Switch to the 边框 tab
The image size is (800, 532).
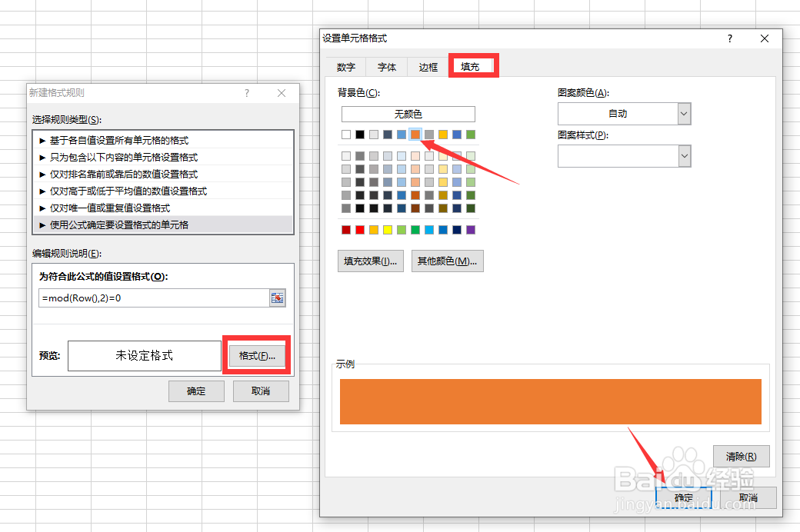(428, 67)
